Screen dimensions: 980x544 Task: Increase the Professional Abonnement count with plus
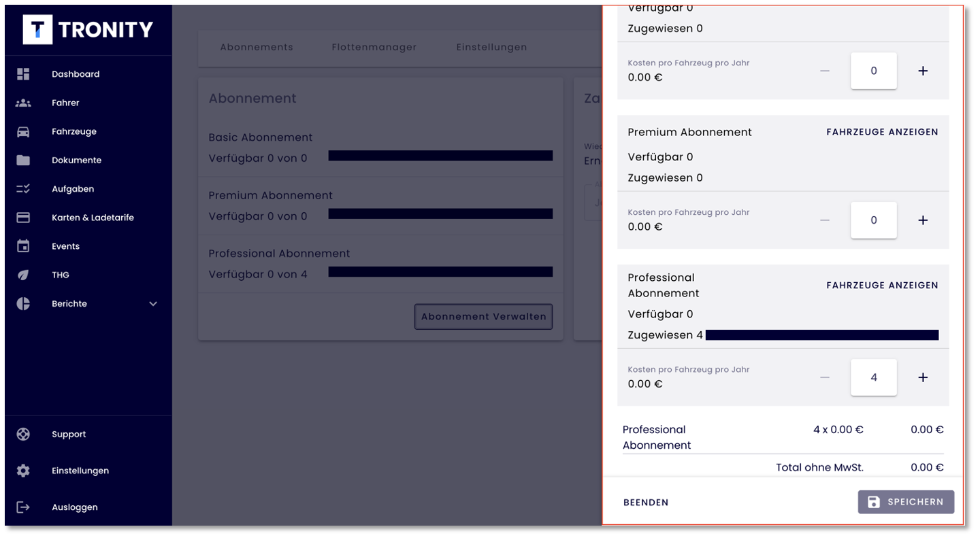[x=923, y=377]
